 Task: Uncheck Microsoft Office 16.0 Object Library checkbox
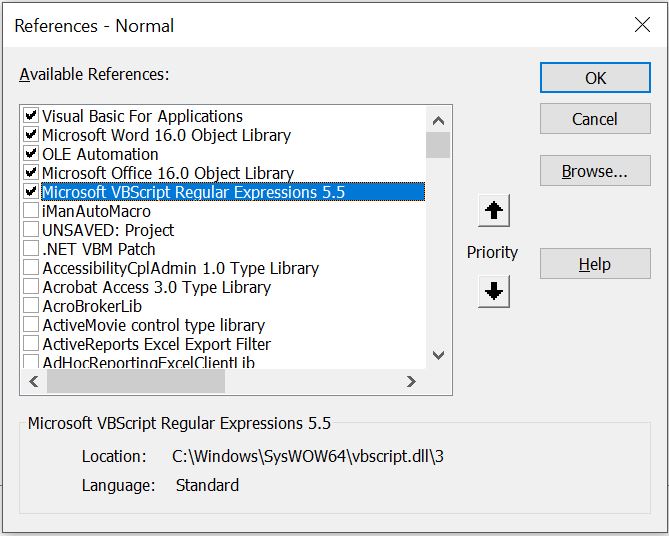(x=31, y=172)
